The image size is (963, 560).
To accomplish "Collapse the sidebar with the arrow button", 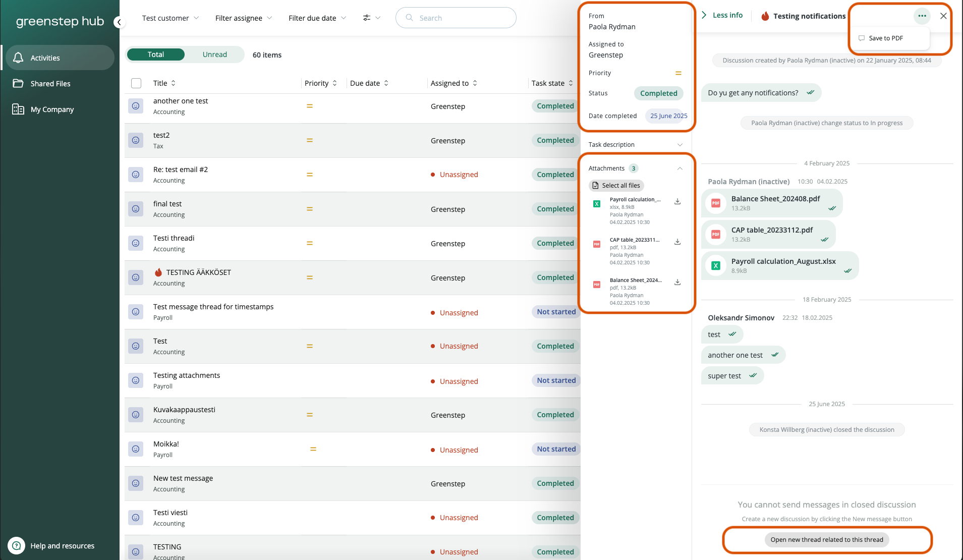I will point(119,22).
